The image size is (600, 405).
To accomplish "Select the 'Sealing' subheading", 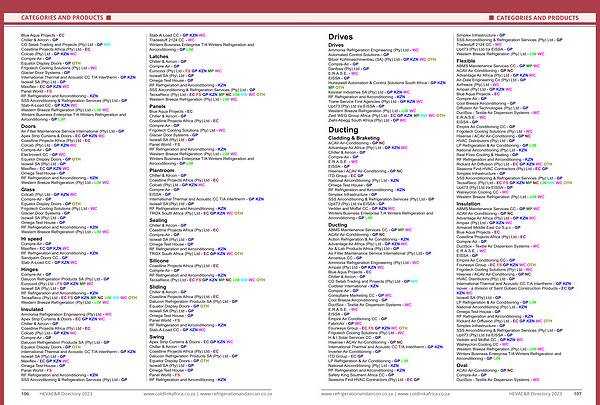I will point(158,220).
